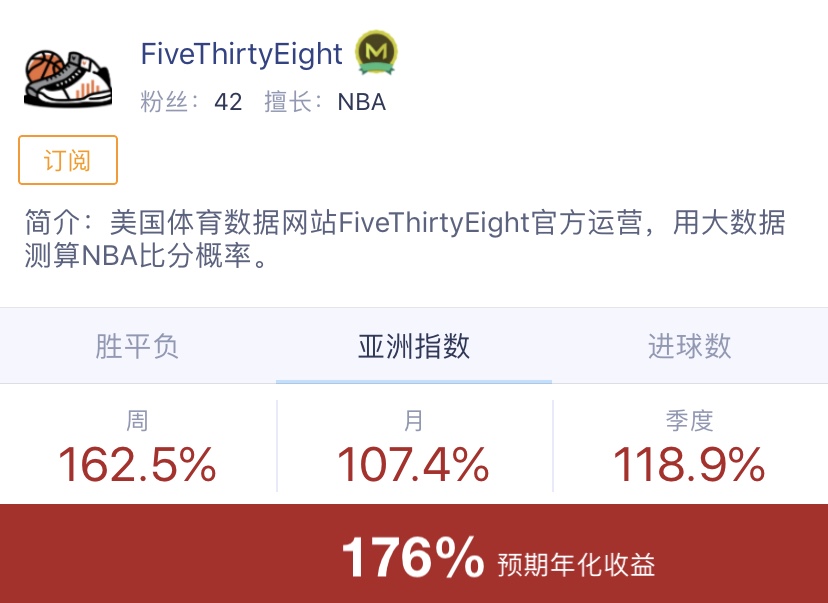The image size is (828, 603).
Task: Tap the 月 monthly label
Action: pos(414,421)
